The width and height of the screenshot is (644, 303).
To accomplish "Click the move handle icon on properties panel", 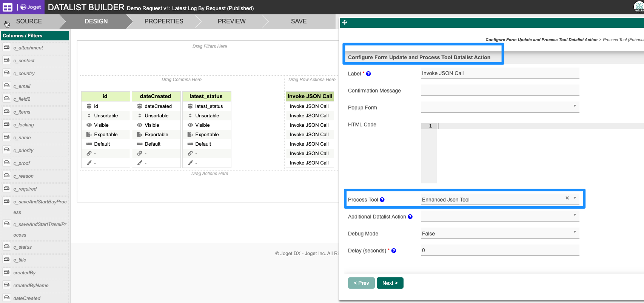I will pyautogui.click(x=344, y=23).
